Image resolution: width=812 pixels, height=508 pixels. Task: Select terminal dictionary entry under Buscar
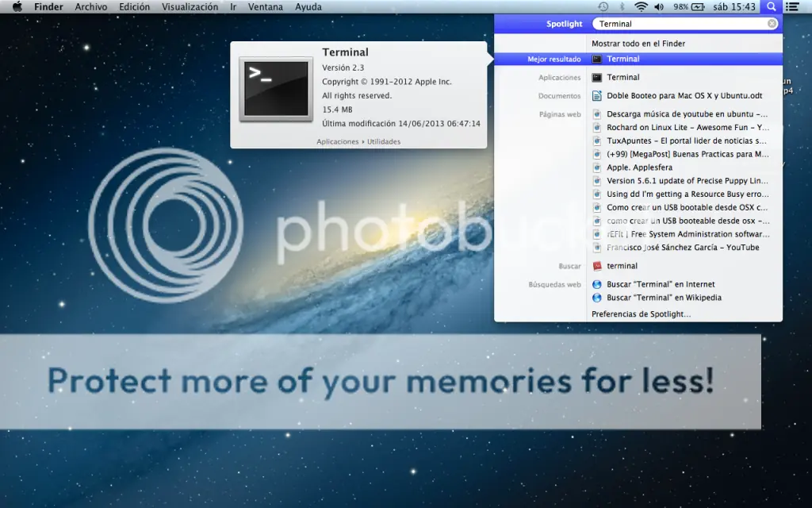622,266
